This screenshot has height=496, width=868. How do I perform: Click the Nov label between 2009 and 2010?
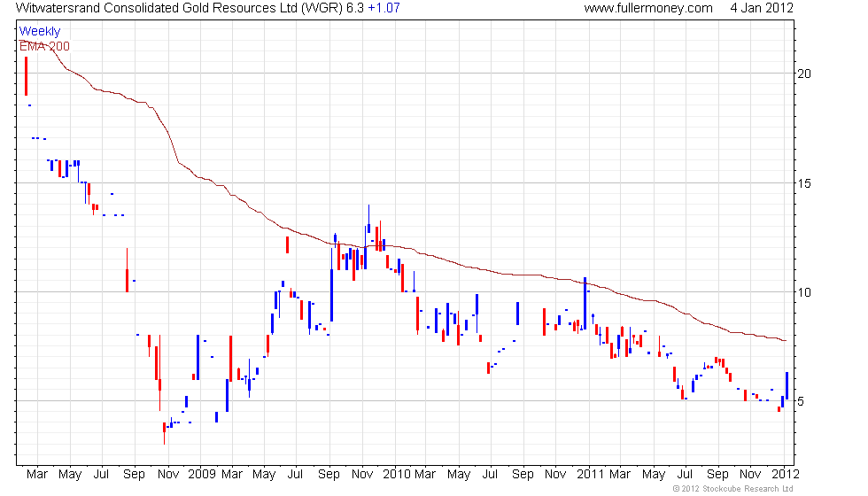362,475
